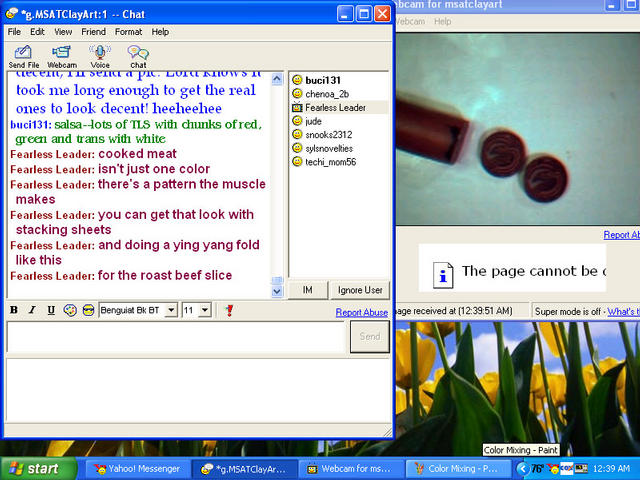
Task: Open the text color palette icon
Action: tap(70, 310)
